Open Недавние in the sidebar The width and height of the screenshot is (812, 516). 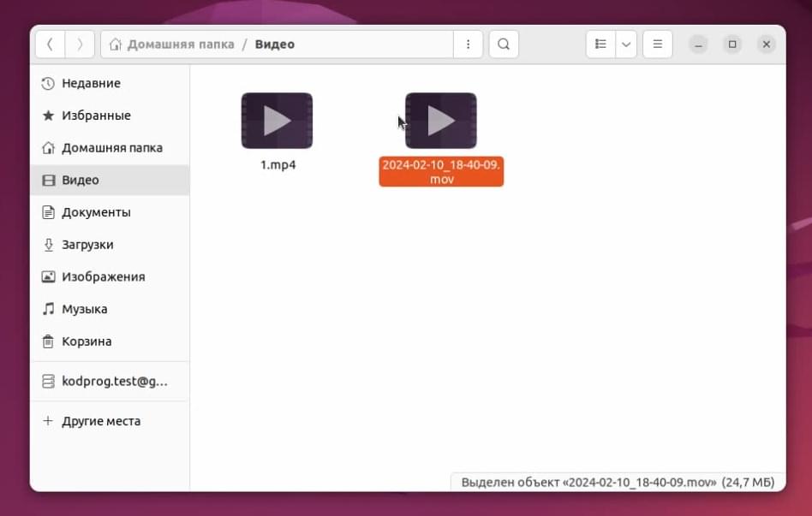coord(110,83)
